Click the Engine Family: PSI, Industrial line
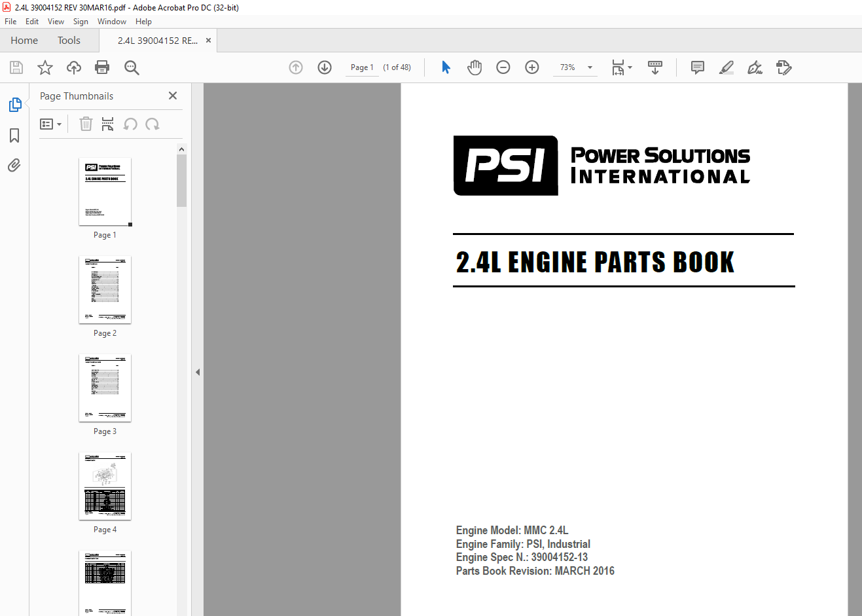 523,544
